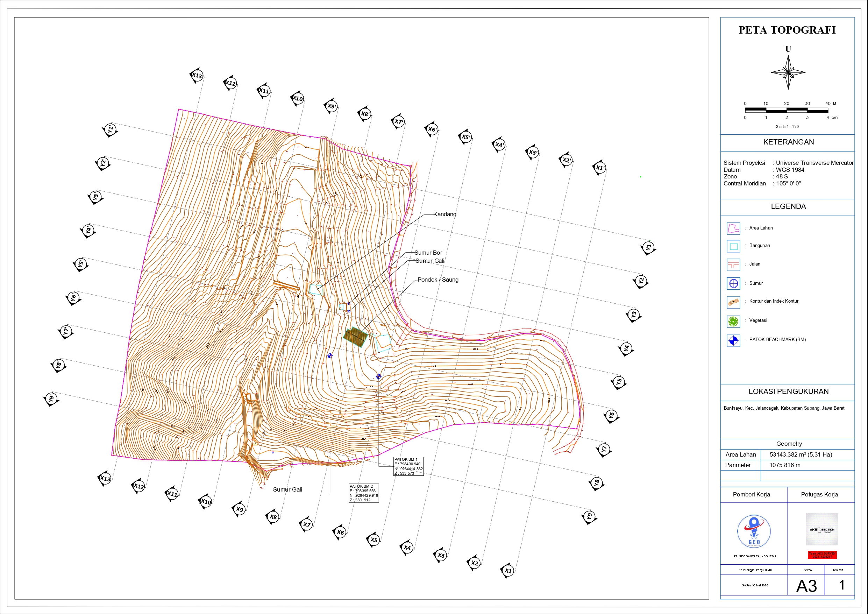
Task: Click the X7' section marker
Action: [x=398, y=121]
